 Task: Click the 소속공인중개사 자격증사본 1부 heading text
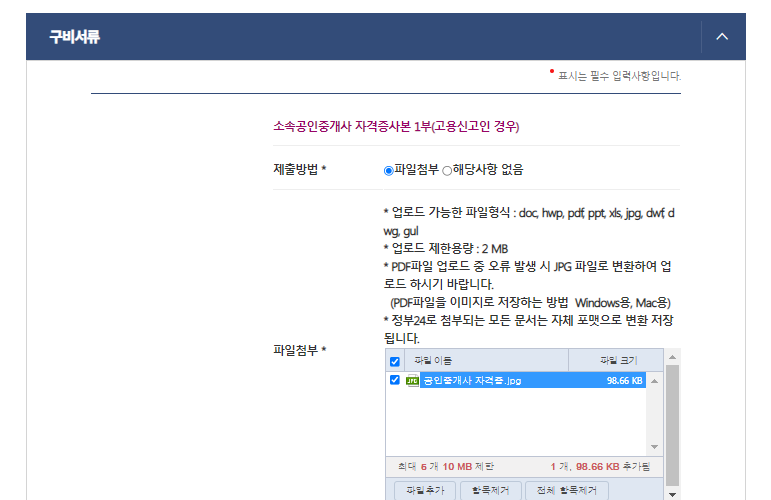click(x=396, y=127)
